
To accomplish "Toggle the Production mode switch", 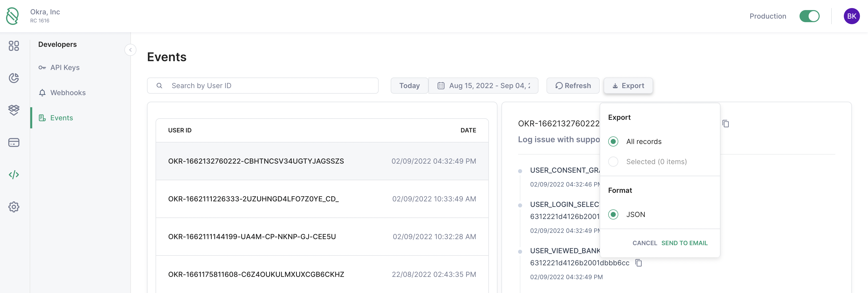I will [x=809, y=16].
